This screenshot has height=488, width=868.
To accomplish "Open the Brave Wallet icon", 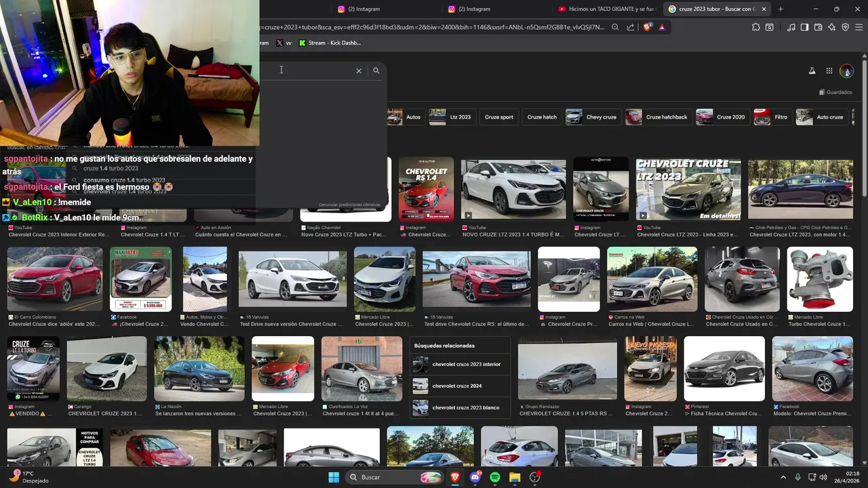I will [818, 27].
